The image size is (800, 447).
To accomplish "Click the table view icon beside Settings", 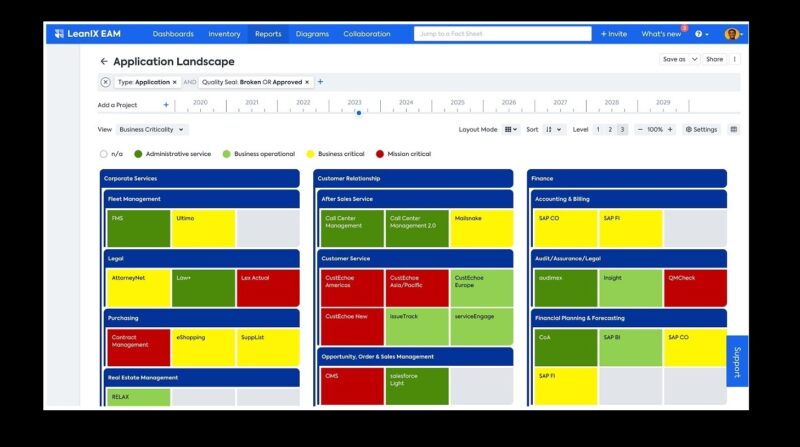I will tap(734, 129).
